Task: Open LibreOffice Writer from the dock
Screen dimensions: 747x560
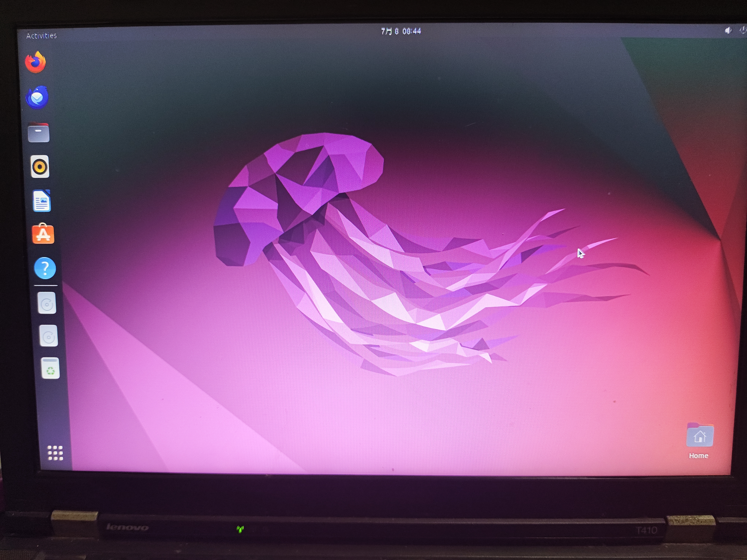Action: coord(42,201)
